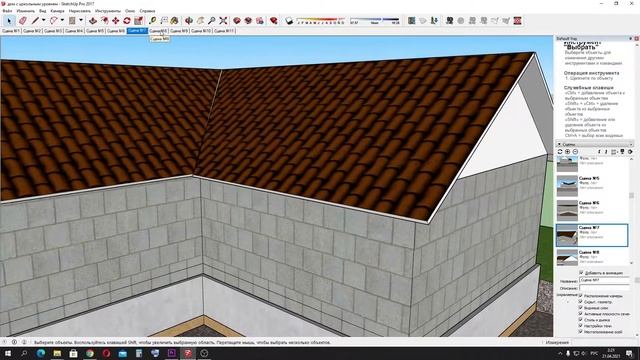Activate the Orbit camera tool
Screen dimensions: 640x360
click(x=189, y=20)
